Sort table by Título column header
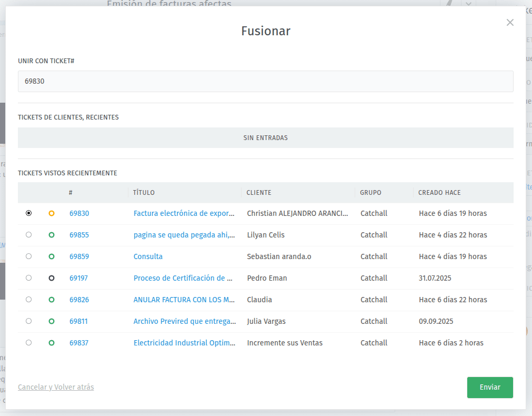This screenshot has height=416, width=532. pyautogui.click(x=144, y=193)
